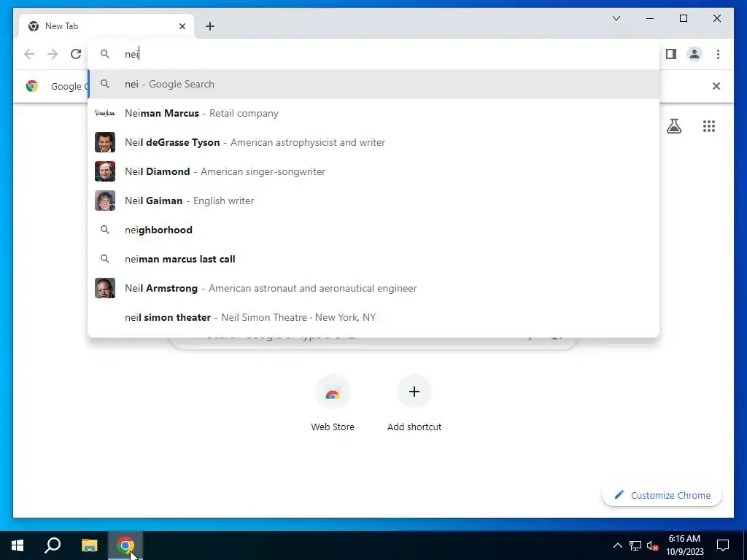Select the Neiman Marcus suggestion

click(373, 113)
